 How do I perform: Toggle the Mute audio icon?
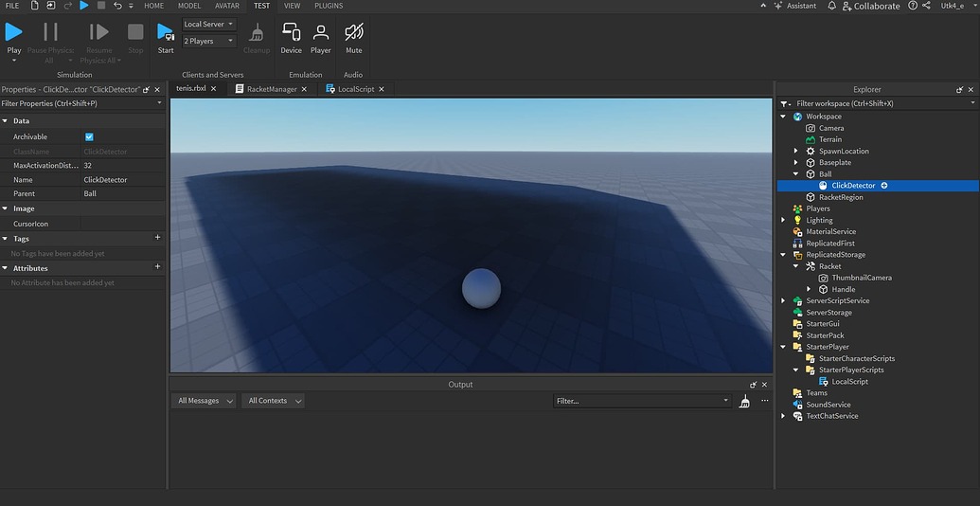(354, 32)
